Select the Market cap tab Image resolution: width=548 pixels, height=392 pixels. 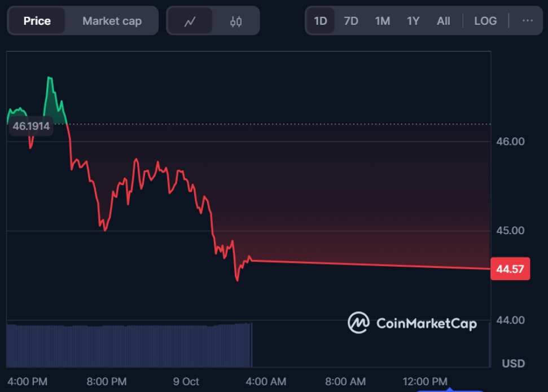[x=112, y=21]
